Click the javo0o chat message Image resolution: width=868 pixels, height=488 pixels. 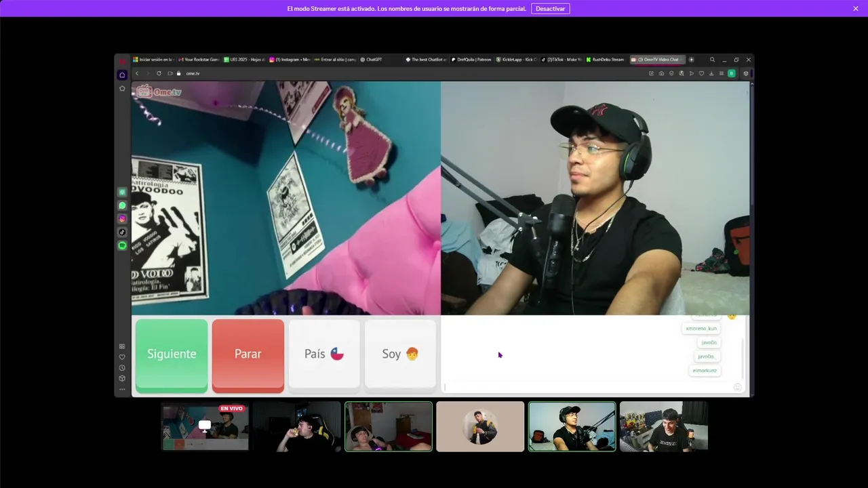[709, 342]
